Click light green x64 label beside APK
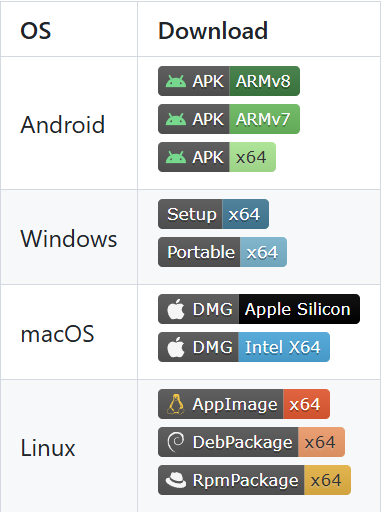 pyautogui.click(x=252, y=157)
